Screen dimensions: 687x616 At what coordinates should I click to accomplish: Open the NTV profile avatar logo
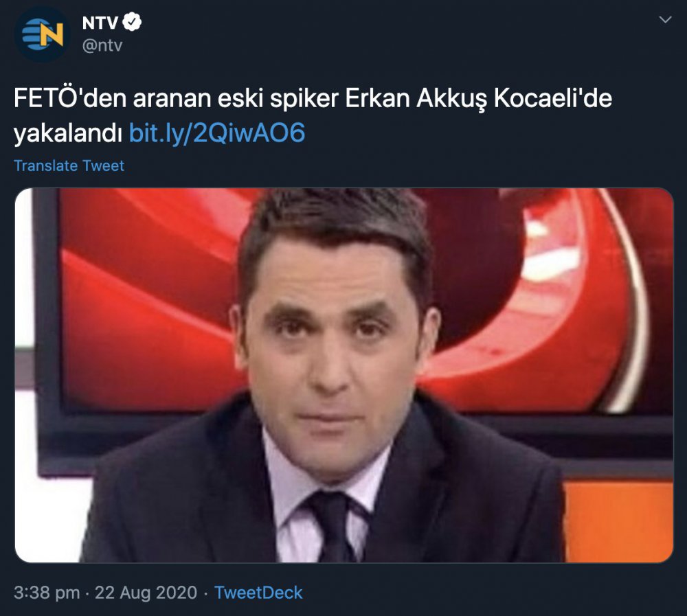click(42, 34)
